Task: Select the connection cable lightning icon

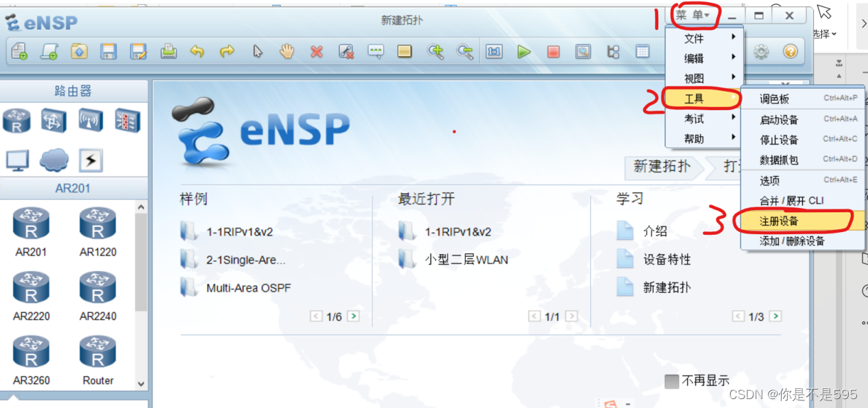Action: [91, 160]
